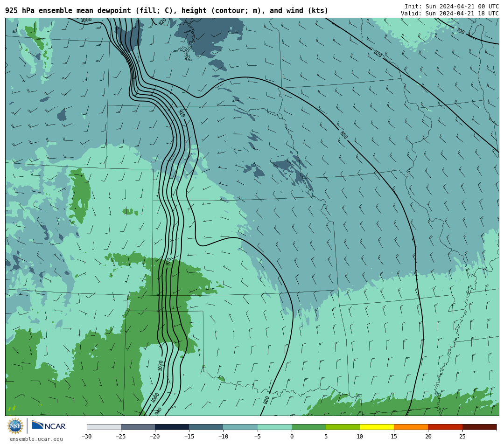Click the 15 colorbar tick label
The image size is (504, 445).
[394, 436]
